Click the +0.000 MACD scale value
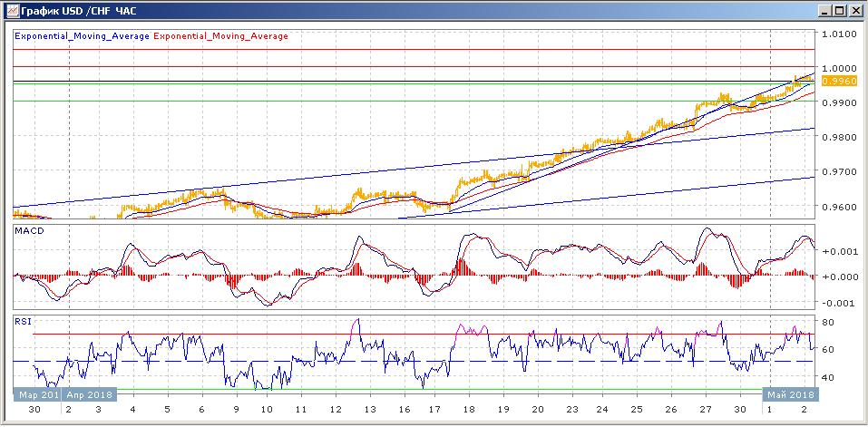The height and width of the screenshot is (427, 868). [841, 277]
